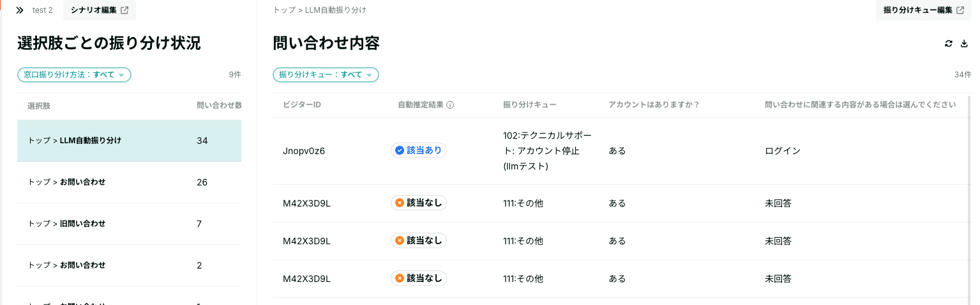Click the download icon above the table
Viewport: 980px width, 305px height.
pyautogui.click(x=965, y=43)
